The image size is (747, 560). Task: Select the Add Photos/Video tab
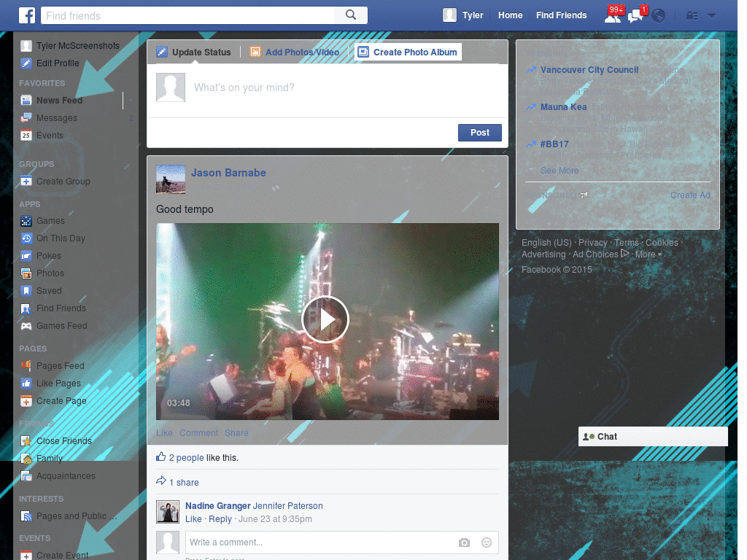point(295,52)
